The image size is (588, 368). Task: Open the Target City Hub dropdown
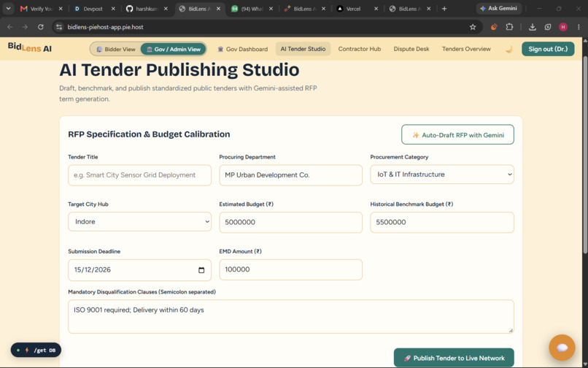pos(139,221)
